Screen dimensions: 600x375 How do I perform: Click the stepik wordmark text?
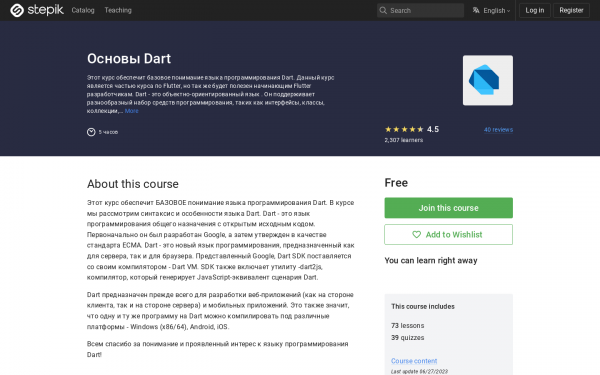(45, 10)
